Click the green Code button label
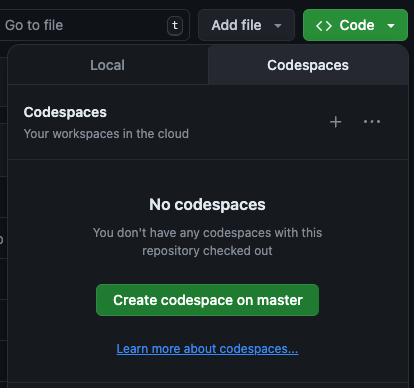Viewport: 414px width, 388px height. tap(357, 25)
